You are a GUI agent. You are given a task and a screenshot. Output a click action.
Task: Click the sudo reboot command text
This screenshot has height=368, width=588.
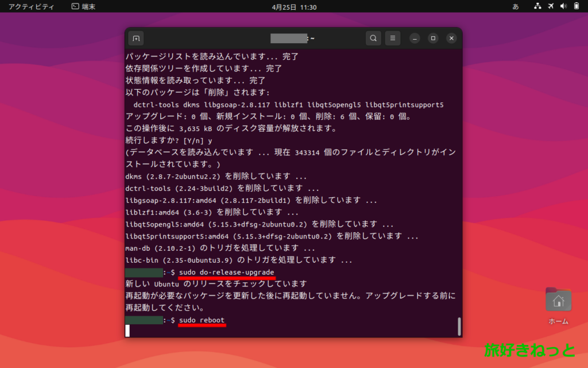pyautogui.click(x=202, y=320)
